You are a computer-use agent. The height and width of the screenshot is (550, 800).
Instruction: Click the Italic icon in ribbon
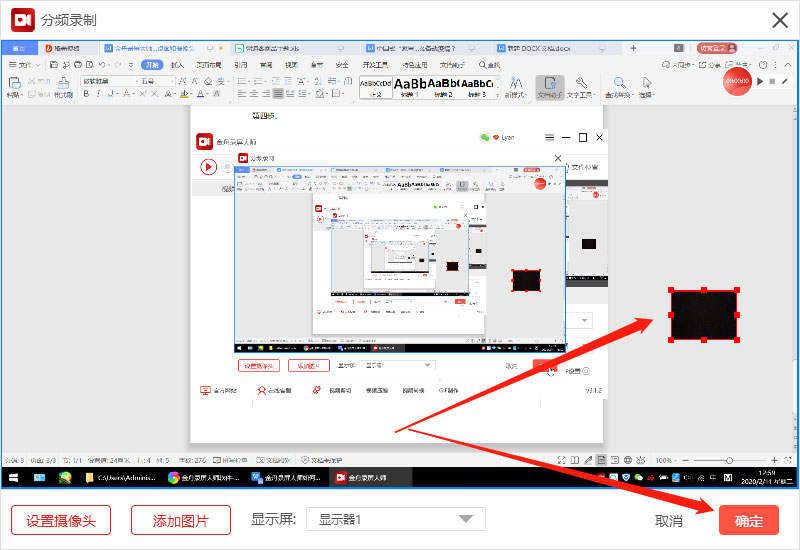98,94
